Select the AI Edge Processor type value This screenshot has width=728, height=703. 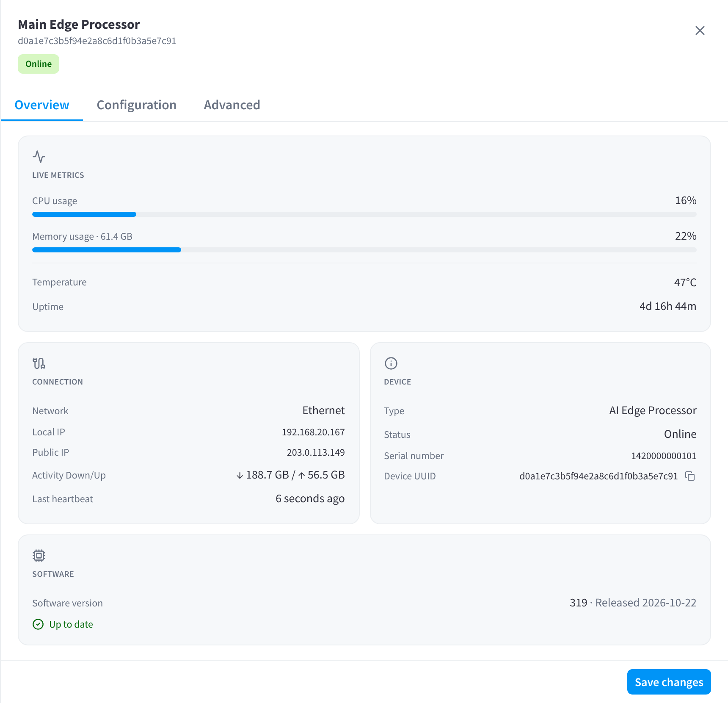pyautogui.click(x=653, y=410)
